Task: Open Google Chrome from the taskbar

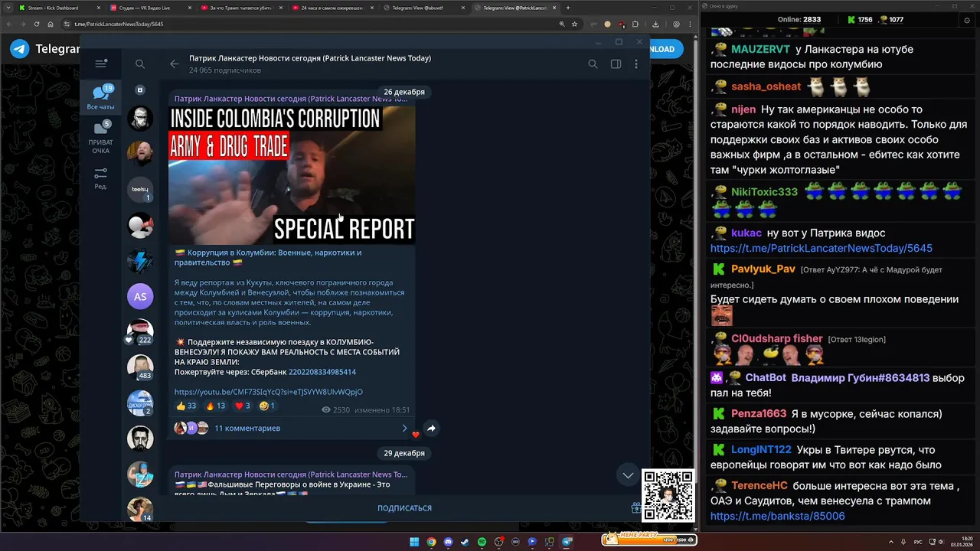Action: [431, 542]
